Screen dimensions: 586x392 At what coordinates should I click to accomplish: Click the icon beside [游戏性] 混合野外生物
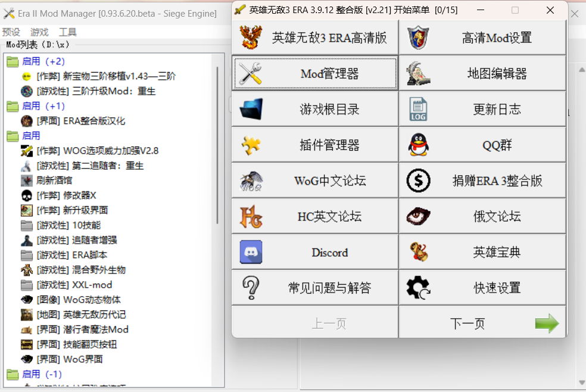[27, 270]
